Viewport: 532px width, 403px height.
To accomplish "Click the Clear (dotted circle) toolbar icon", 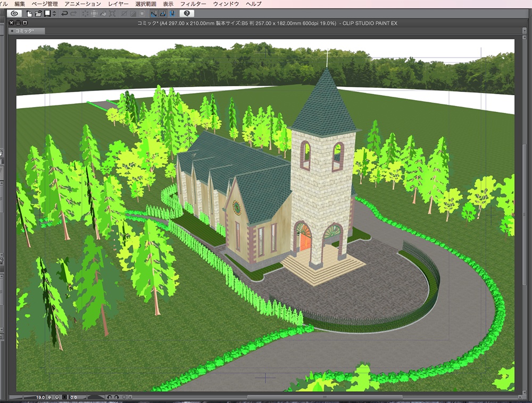I will [85, 14].
